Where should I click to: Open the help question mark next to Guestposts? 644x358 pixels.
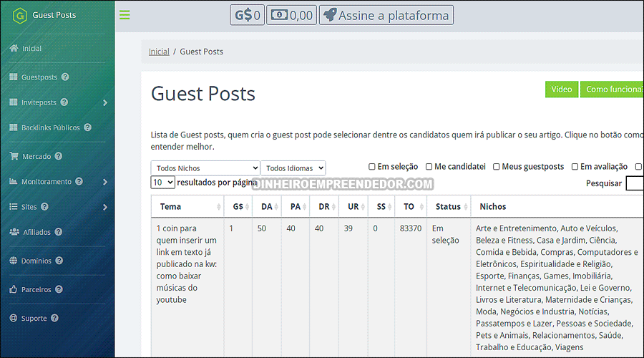click(x=65, y=77)
